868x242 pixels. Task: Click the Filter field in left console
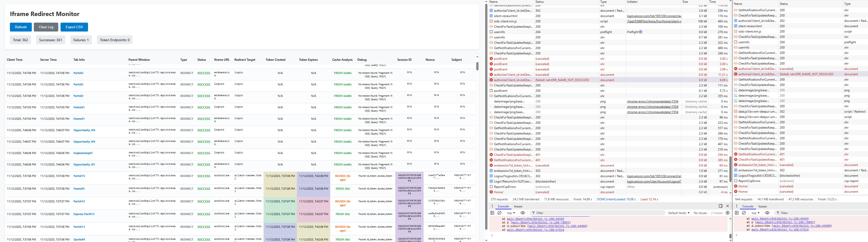click(596, 213)
